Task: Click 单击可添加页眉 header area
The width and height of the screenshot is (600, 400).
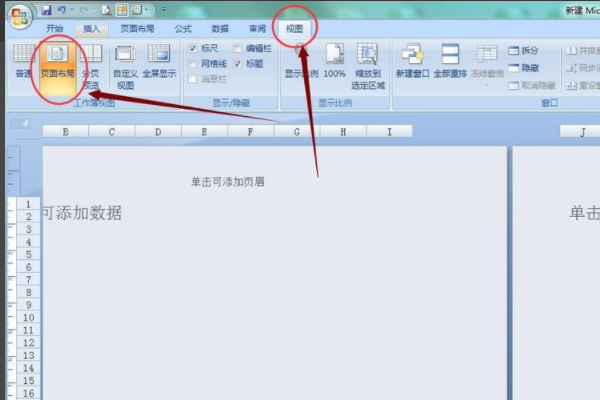Action: click(x=228, y=181)
